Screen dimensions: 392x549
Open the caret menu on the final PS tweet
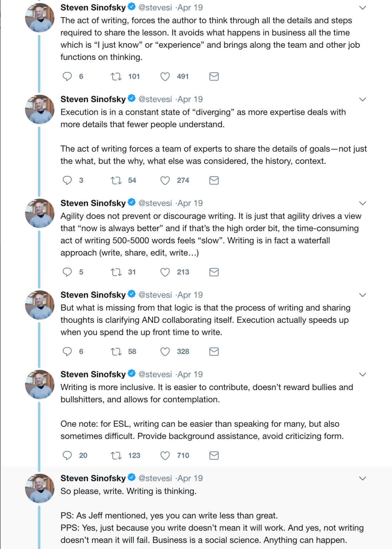point(363,478)
